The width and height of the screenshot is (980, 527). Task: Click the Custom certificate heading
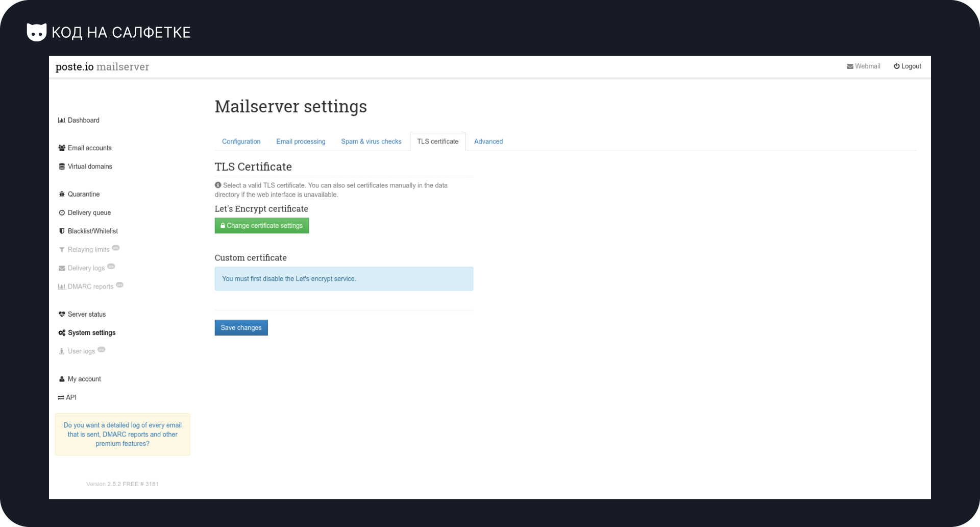(251, 258)
